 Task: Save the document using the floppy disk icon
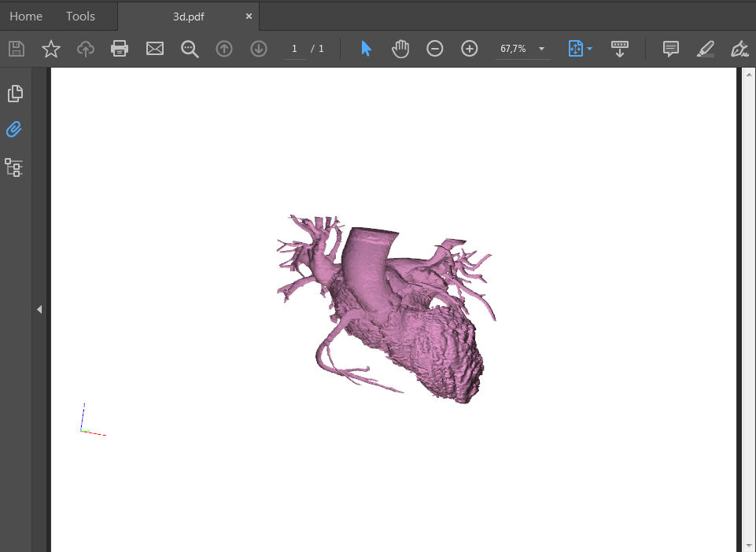[16, 49]
